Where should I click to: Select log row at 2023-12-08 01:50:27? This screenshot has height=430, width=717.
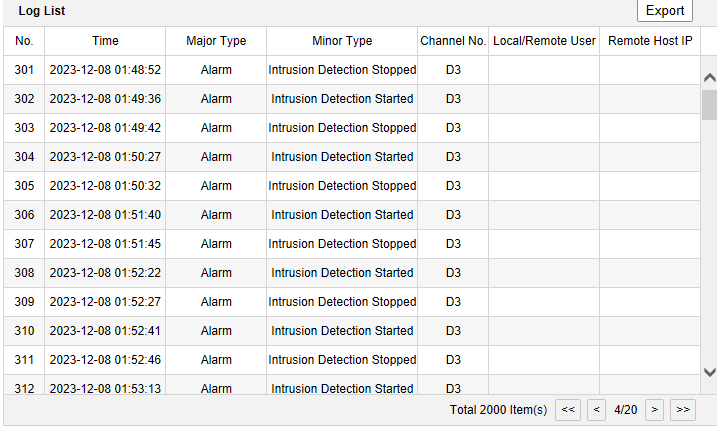point(105,157)
